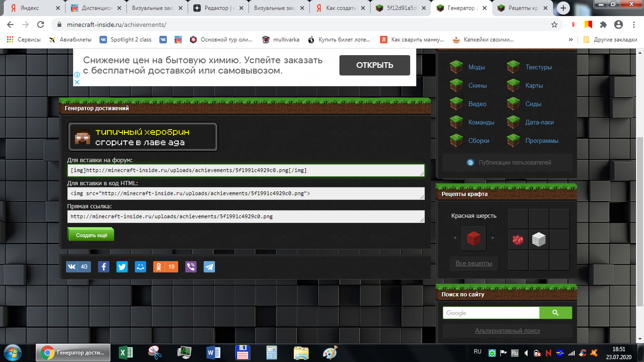Share on Facebook icon
This screenshot has width=644, height=362.
pyautogui.click(x=104, y=267)
